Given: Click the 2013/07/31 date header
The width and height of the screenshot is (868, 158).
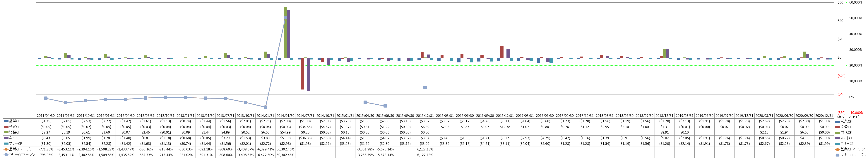Looking at the screenshot, I should click(x=225, y=116).
